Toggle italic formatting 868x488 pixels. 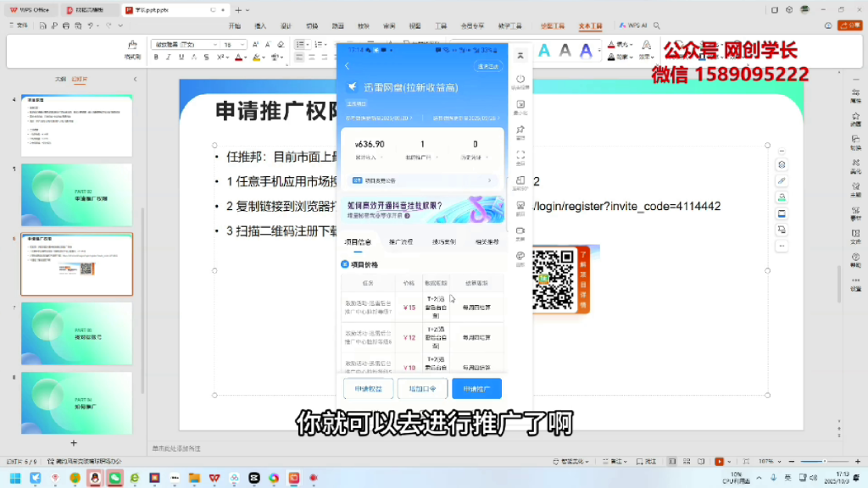click(168, 57)
